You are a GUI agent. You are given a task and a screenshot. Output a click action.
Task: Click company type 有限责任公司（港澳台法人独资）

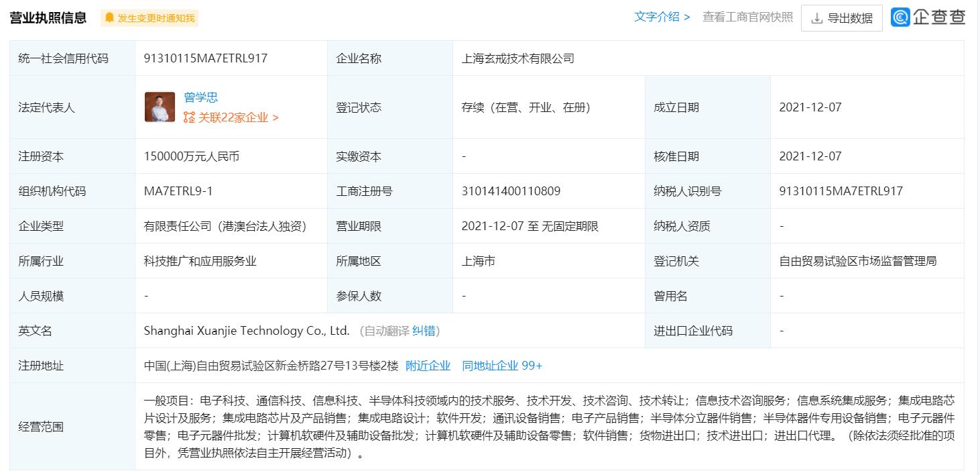coord(225,226)
